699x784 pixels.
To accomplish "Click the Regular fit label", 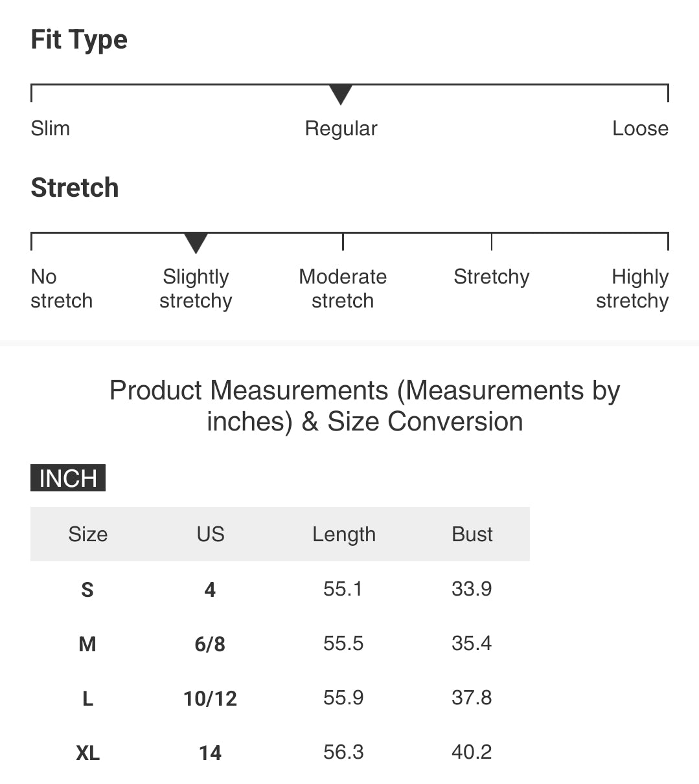I will click(341, 129).
